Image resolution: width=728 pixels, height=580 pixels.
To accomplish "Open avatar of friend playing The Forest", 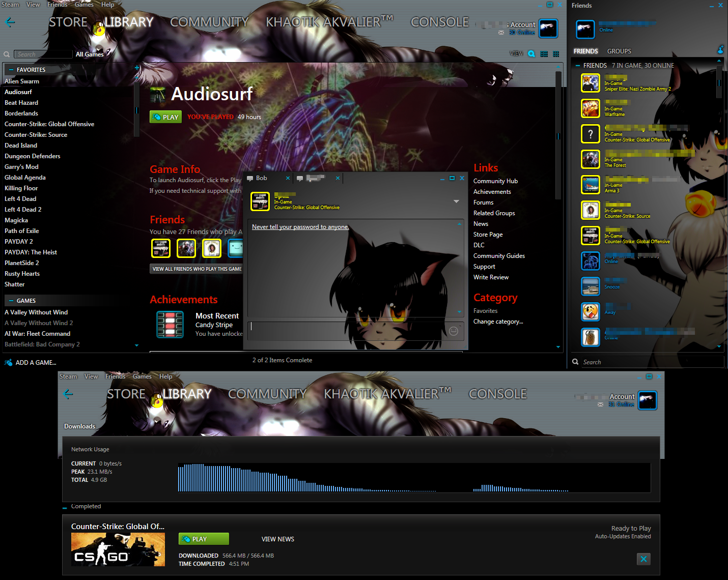I will (591, 159).
